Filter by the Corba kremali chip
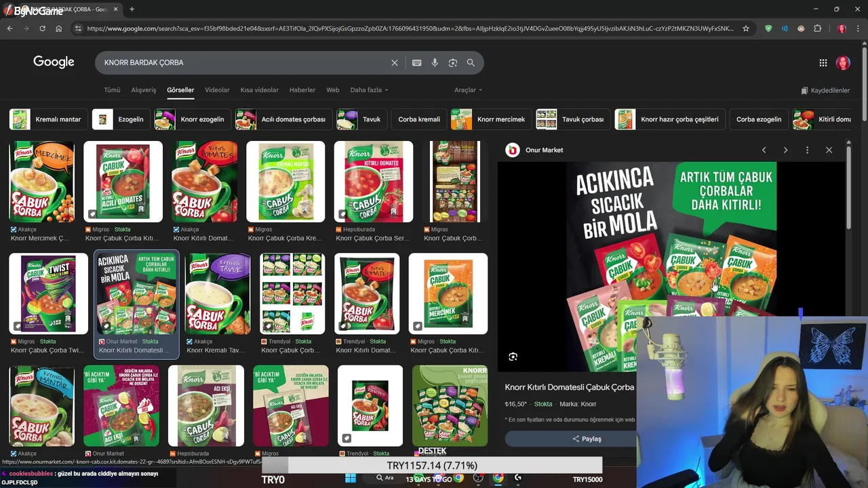The height and width of the screenshot is (488, 868). coord(419,119)
